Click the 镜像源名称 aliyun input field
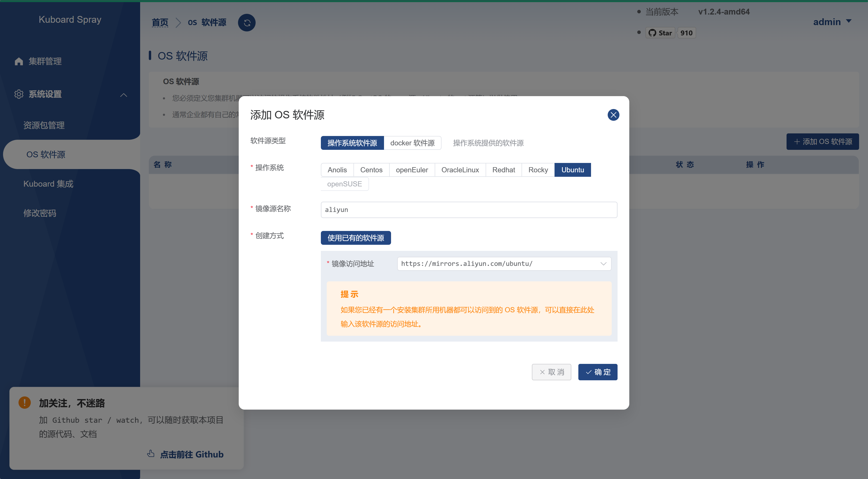 pyautogui.click(x=469, y=210)
